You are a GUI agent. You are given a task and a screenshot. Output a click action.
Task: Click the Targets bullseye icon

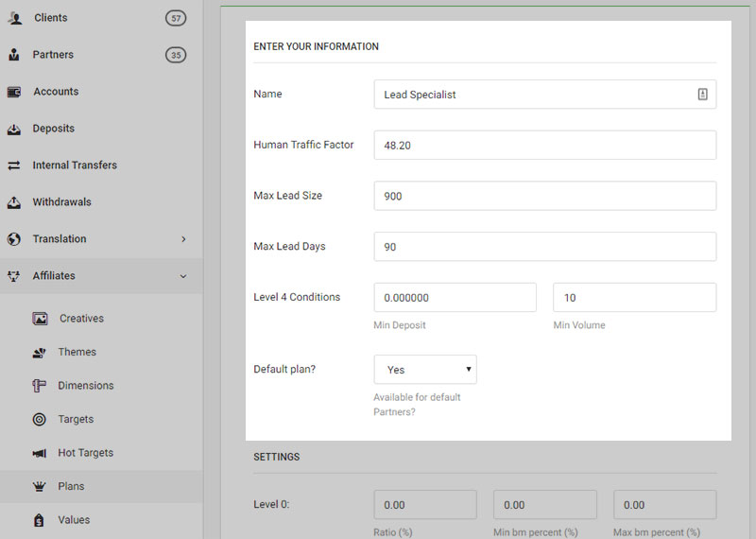[40, 419]
